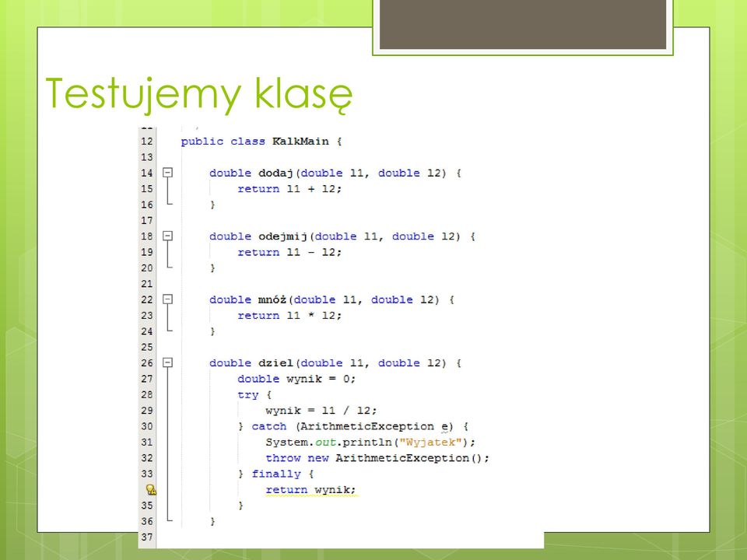Click the italic 'out' field in System.out
This screenshot has width=747, height=560.
325,443
